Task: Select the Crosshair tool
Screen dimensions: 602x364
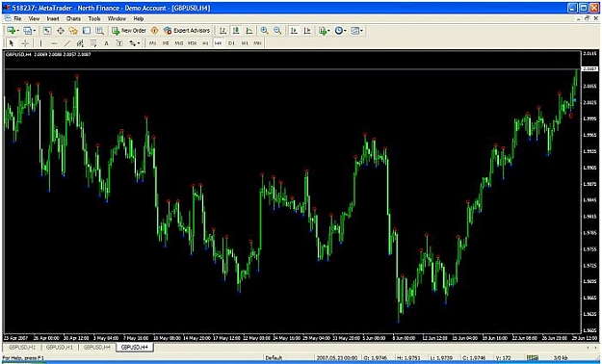Action: (25, 43)
